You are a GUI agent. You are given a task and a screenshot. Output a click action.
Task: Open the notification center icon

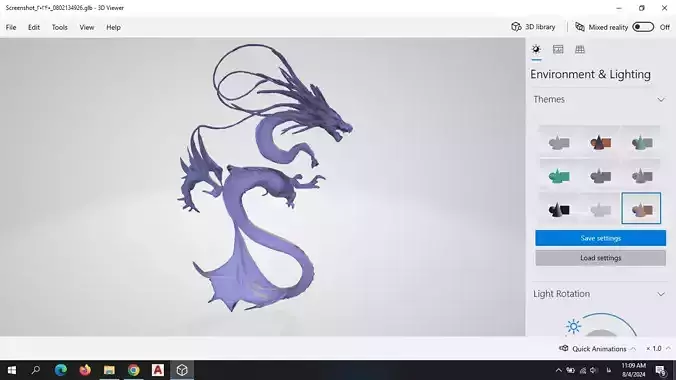point(661,370)
